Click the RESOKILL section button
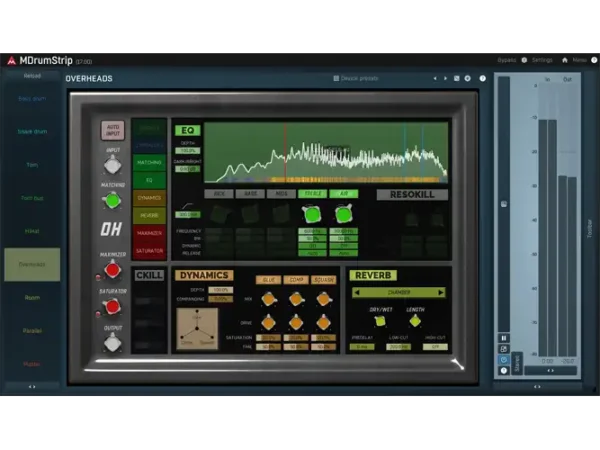The width and height of the screenshot is (600, 450). (412, 194)
